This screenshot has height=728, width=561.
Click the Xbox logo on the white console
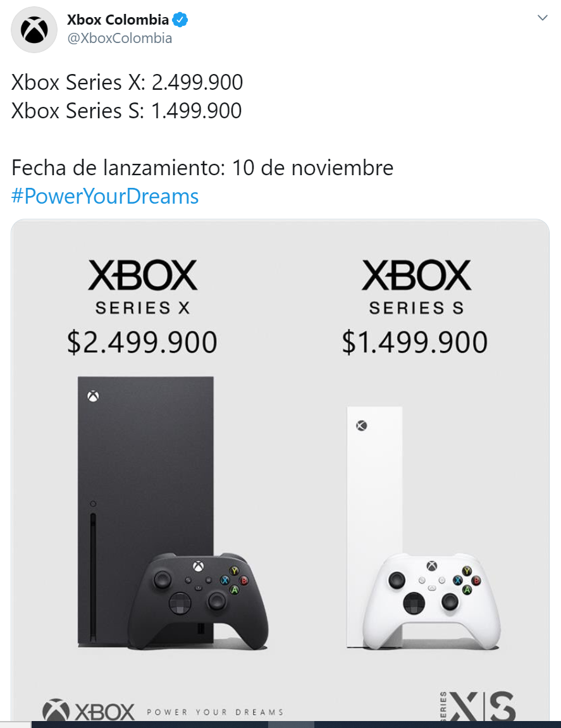(362, 426)
